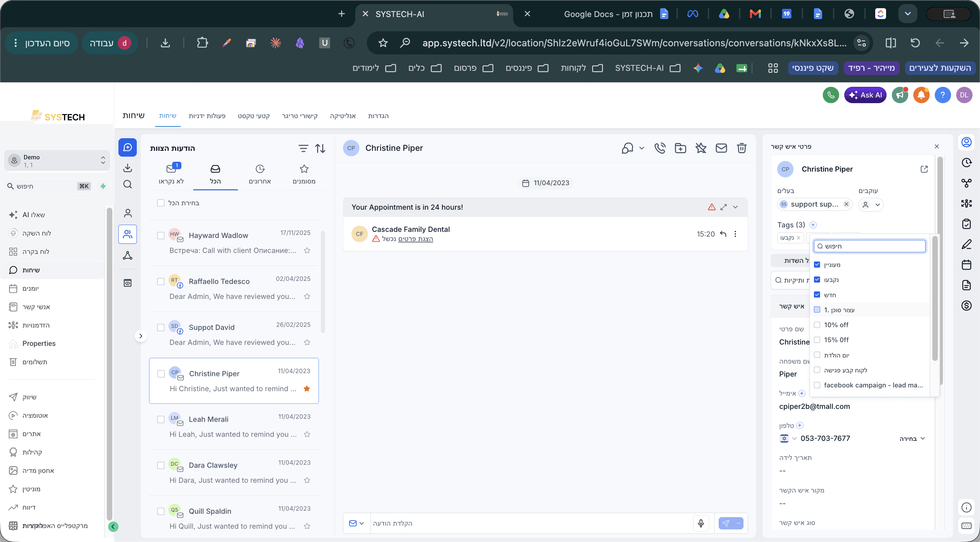Screen dimensions: 980x542
Task: Open the Demo account switcher dropdown
Action: tap(57, 161)
